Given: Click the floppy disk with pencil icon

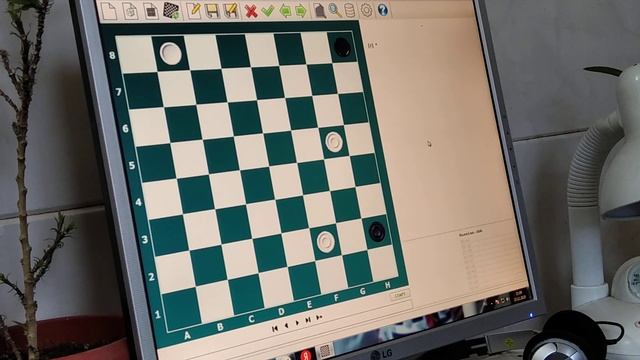Looking at the screenshot, I should [231, 11].
